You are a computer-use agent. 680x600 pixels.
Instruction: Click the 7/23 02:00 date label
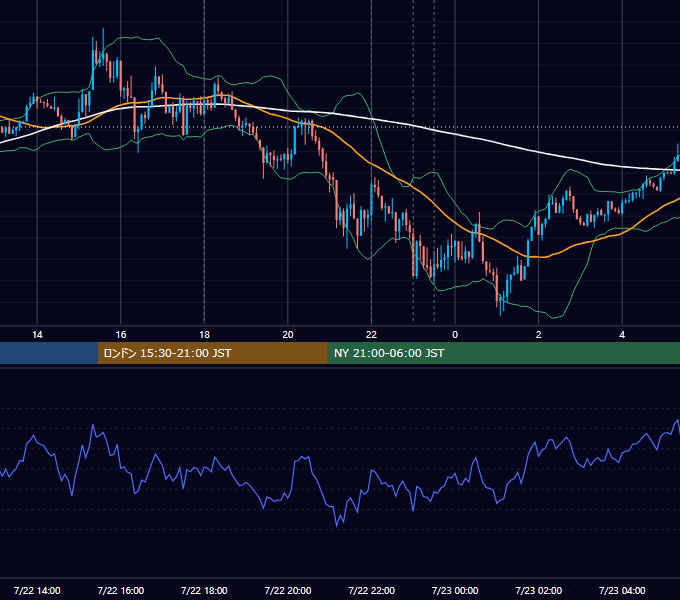(x=539, y=590)
